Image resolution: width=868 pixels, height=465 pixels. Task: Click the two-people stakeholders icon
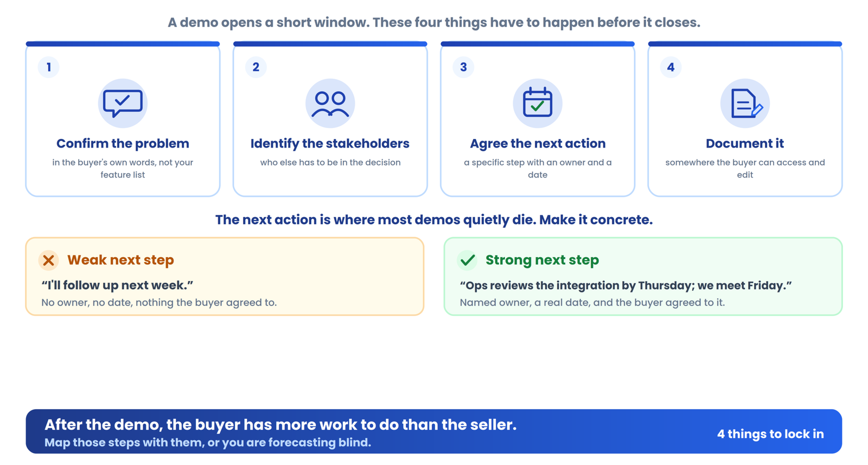coord(330,104)
